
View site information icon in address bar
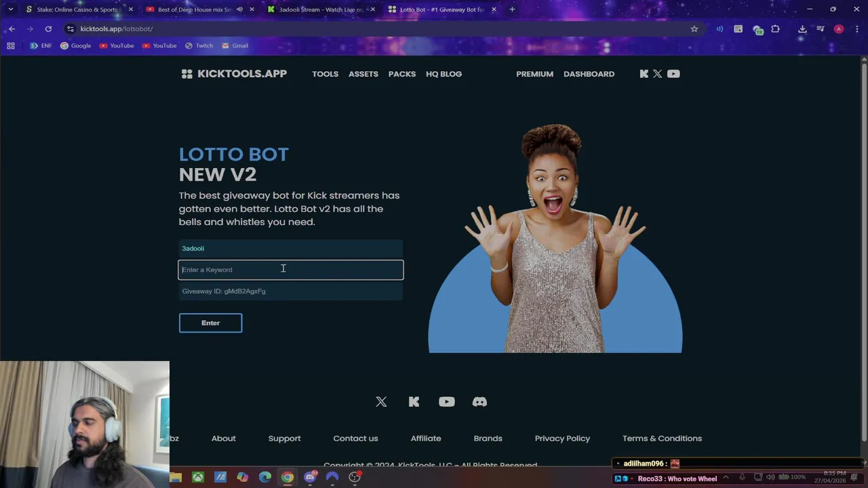click(71, 29)
